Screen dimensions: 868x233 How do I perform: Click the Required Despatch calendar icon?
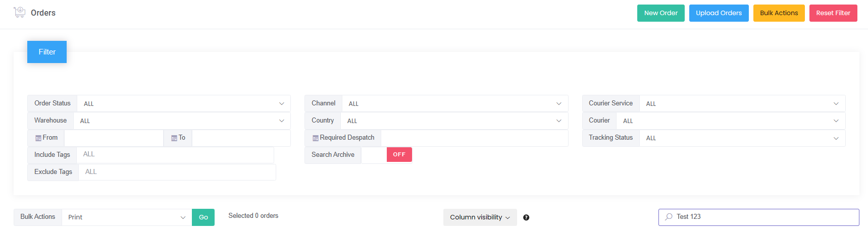tap(316, 138)
